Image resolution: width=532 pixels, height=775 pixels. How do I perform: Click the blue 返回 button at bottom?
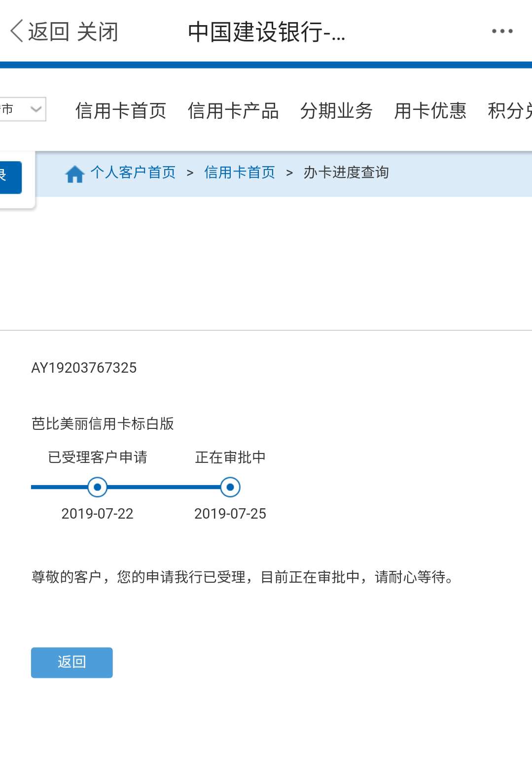(x=72, y=662)
